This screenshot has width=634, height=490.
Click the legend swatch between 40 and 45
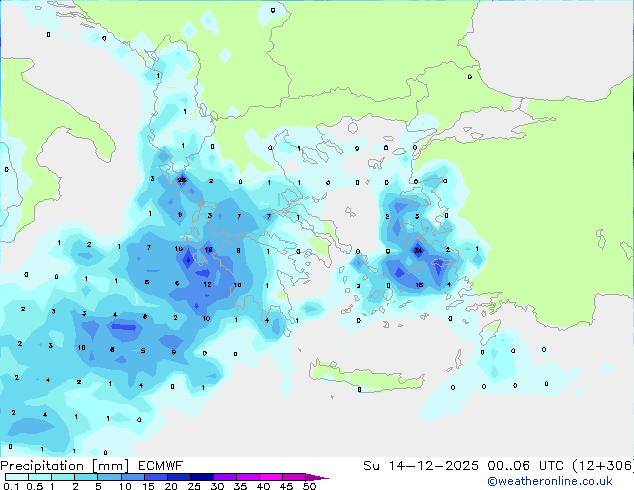[271, 477]
